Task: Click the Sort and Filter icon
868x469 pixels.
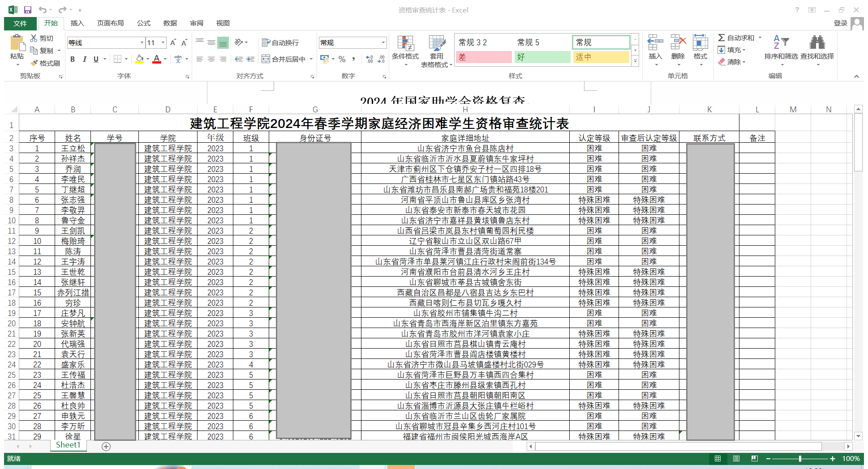Action: coord(781,43)
